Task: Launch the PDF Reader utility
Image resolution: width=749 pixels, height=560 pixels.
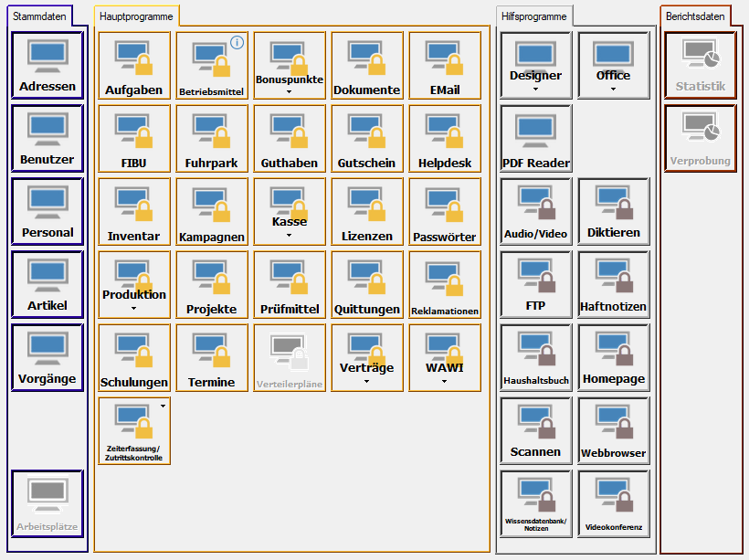Action: 536,139
